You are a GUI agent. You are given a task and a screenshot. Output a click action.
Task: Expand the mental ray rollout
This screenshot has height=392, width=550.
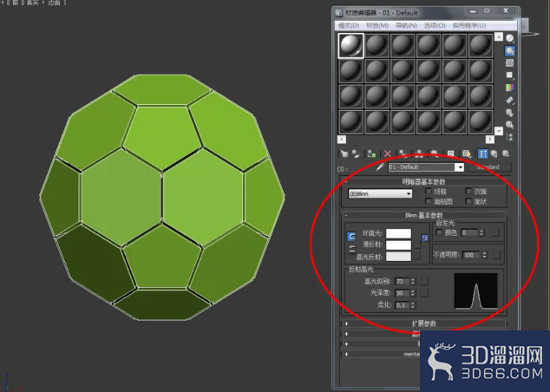point(381,354)
